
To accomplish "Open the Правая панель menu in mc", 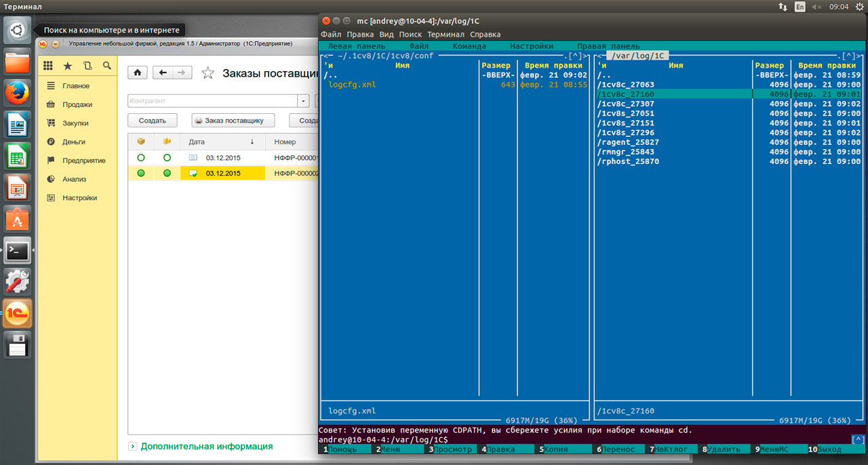I will 608,46.
